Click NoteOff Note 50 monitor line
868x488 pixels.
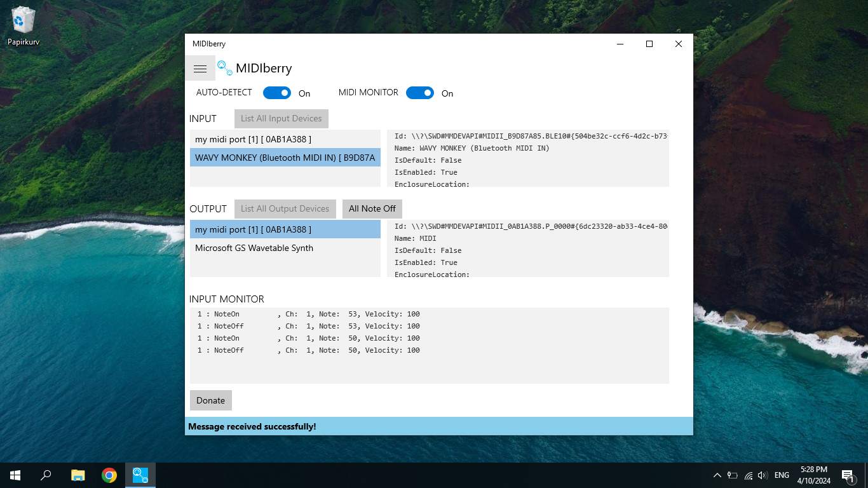309,350
